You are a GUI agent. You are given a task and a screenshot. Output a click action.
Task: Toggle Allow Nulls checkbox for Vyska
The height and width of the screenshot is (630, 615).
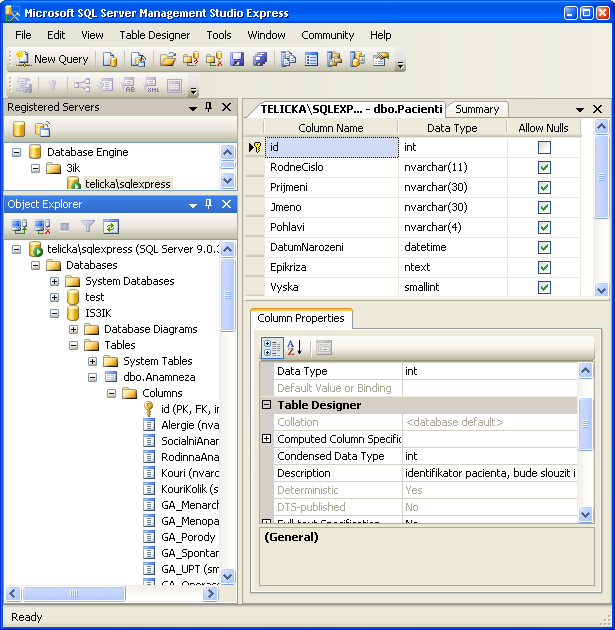click(x=544, y=288)
